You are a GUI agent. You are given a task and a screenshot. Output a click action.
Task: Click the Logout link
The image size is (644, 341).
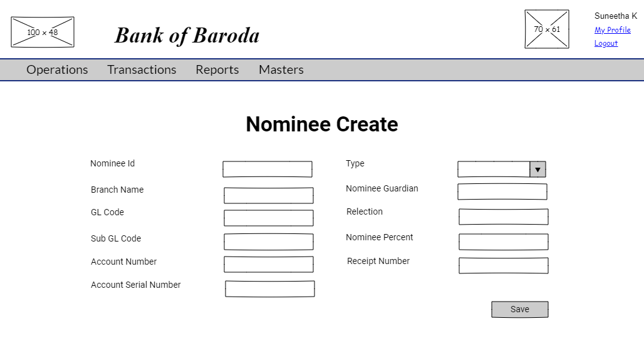coord(606,44)
